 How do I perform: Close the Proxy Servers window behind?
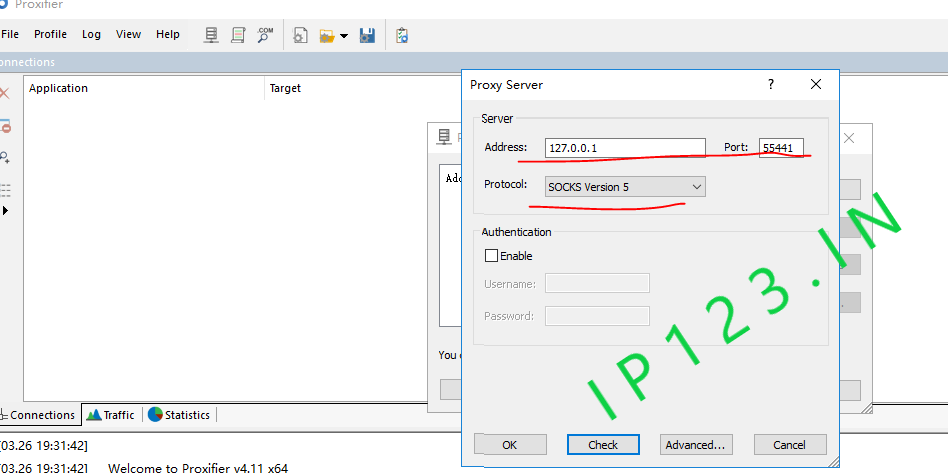click(849, 139)
